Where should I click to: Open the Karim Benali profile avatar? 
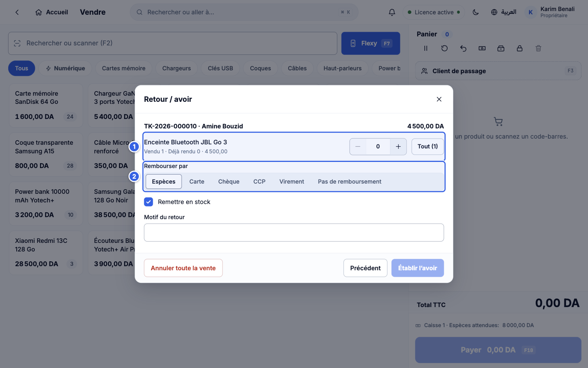tap(530, 12)
